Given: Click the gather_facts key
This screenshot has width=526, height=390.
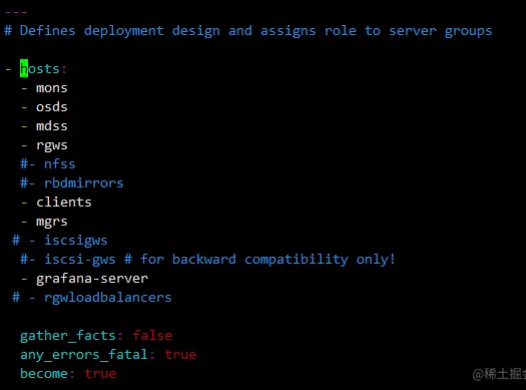Looking at the screenshot, I should coord(68,336).
